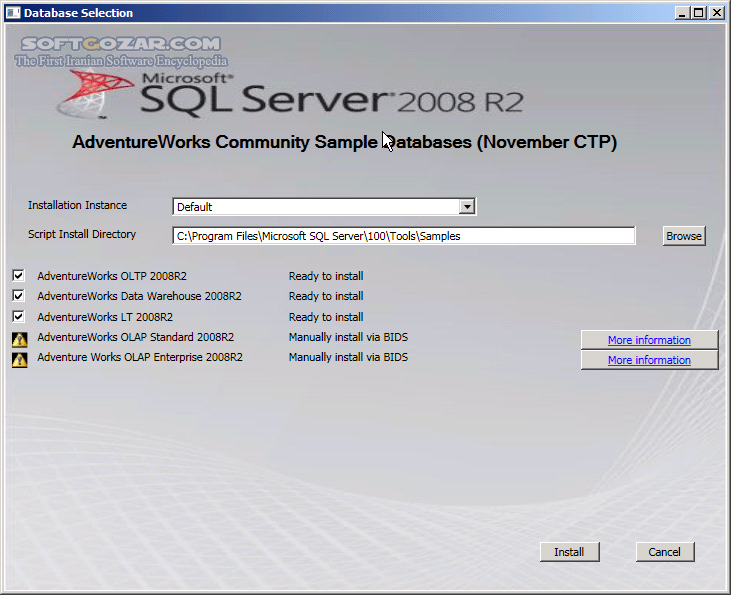Click the Install button
This screenshot has width=731, height=595.
[569, 552]
